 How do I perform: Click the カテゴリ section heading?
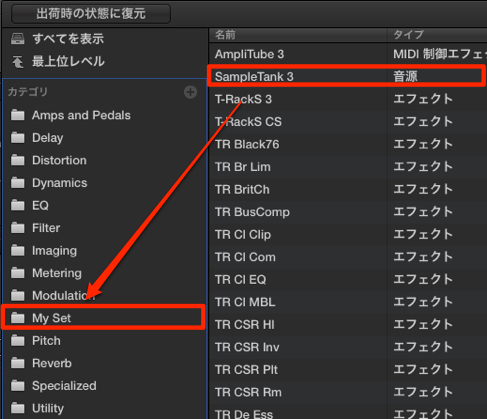[28, 92]
